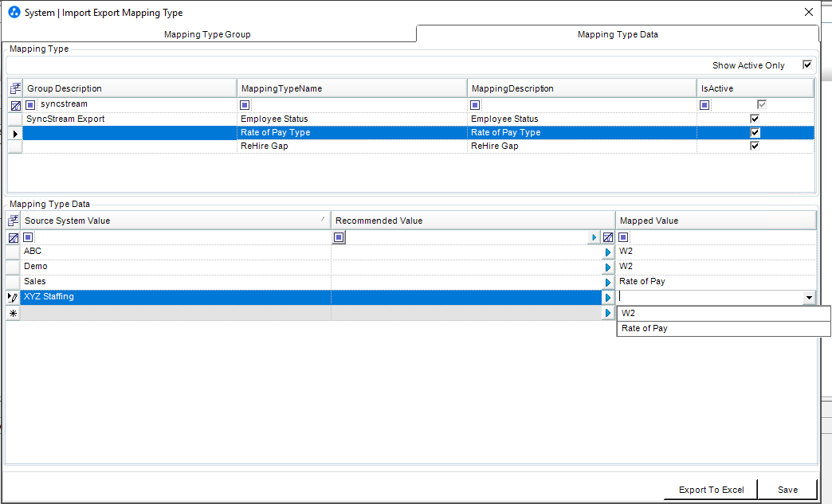Open the Mapping Type Group tab
Screen dimensions: 832x504
(x=207, y=34)
